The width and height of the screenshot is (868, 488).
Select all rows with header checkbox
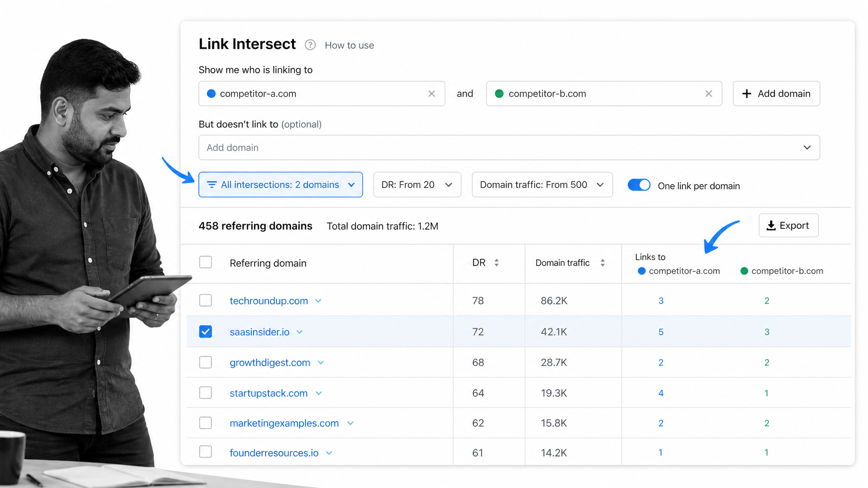click(206, 262)
